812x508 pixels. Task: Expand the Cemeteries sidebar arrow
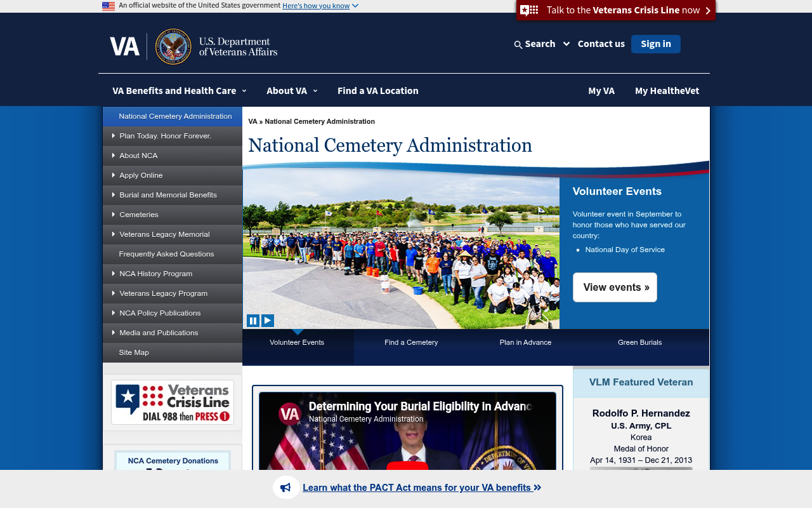pos(114,214)
